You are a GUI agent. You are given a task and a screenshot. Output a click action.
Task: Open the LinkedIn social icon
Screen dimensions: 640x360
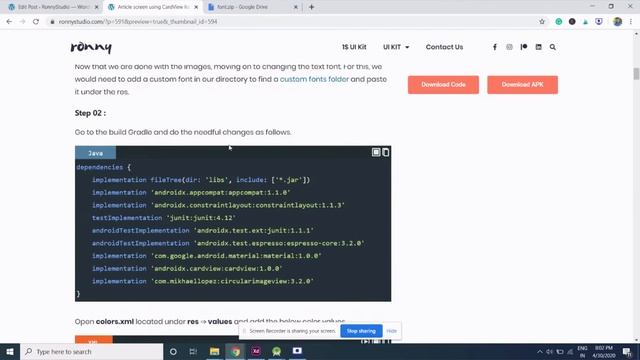coord(538,47)
